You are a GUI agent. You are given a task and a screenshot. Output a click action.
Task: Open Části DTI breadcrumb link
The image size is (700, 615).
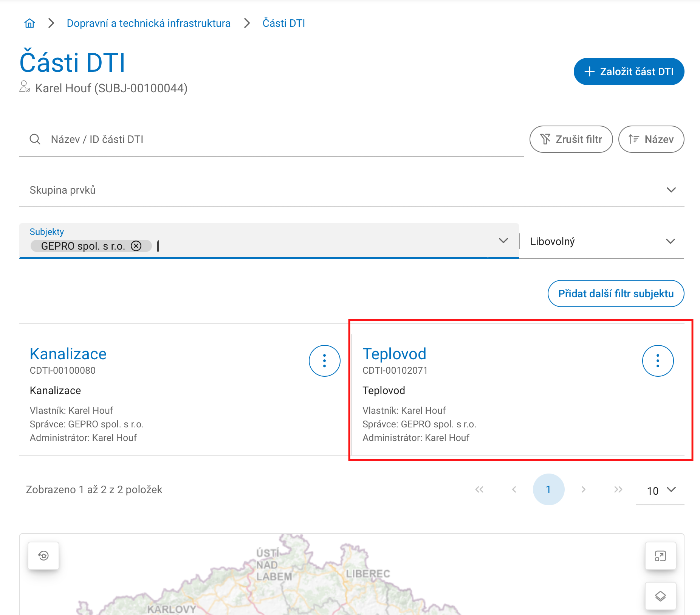coord(284,23)
